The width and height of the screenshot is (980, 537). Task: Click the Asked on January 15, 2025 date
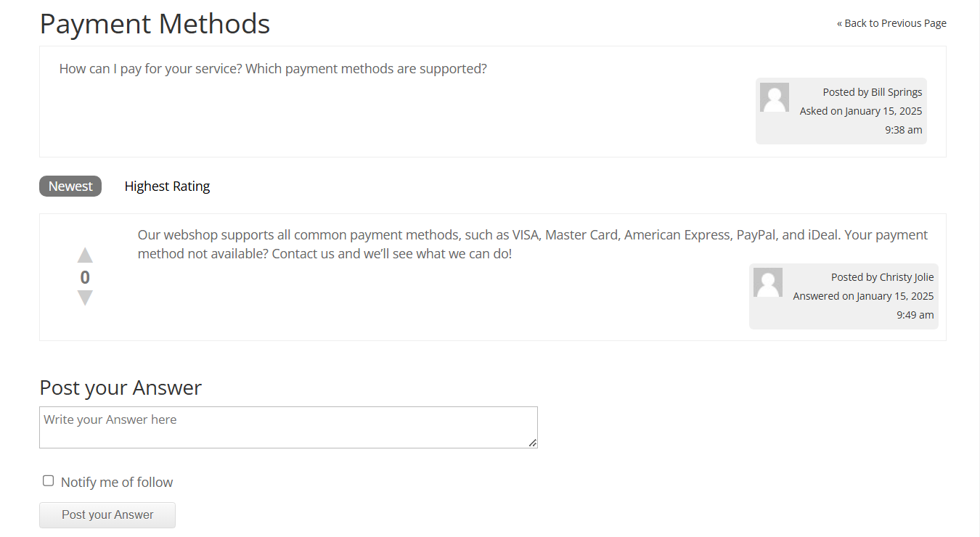point(861,111)
